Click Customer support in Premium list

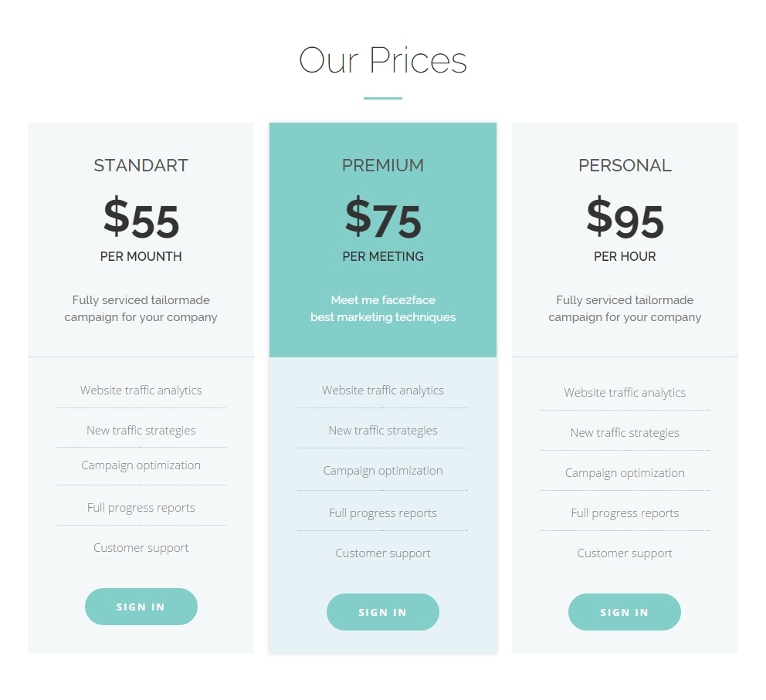(383, 553)
